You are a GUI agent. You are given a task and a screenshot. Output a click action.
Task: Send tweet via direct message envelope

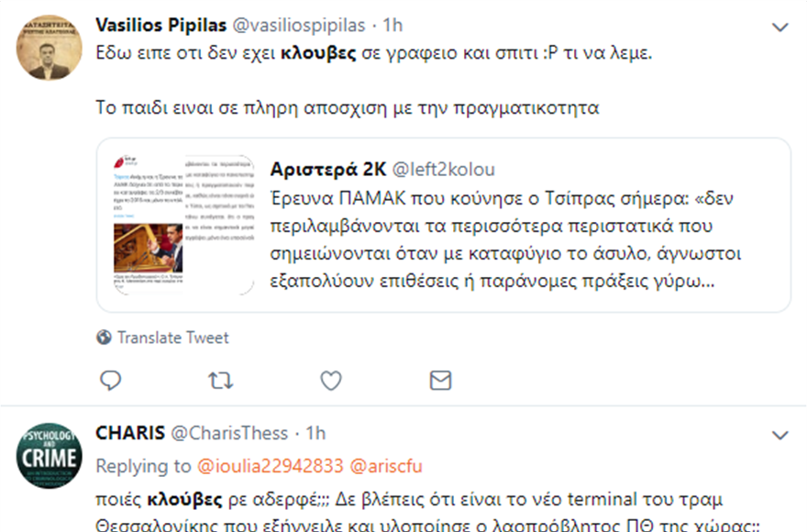click(440, 380)
